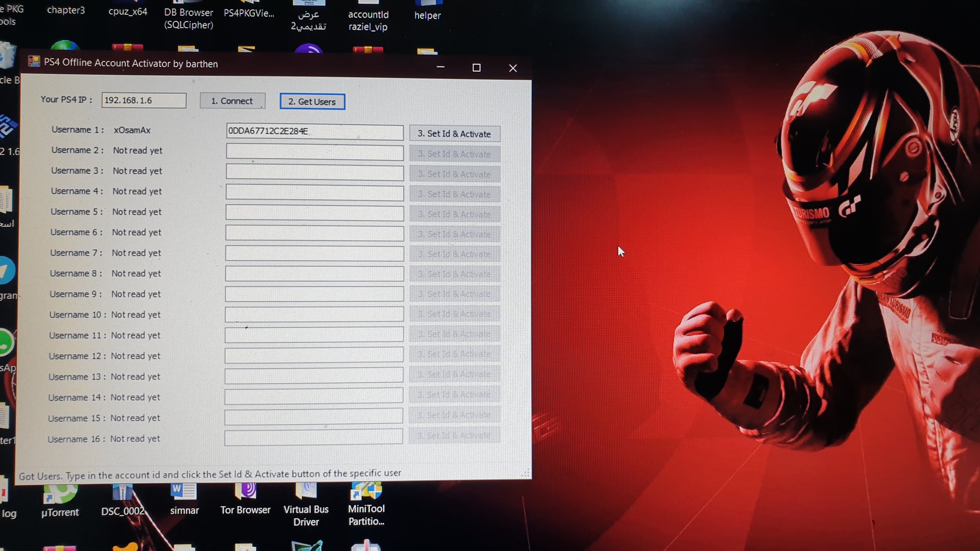Focus the Your PS4 IP address field

tap(144, 100)
